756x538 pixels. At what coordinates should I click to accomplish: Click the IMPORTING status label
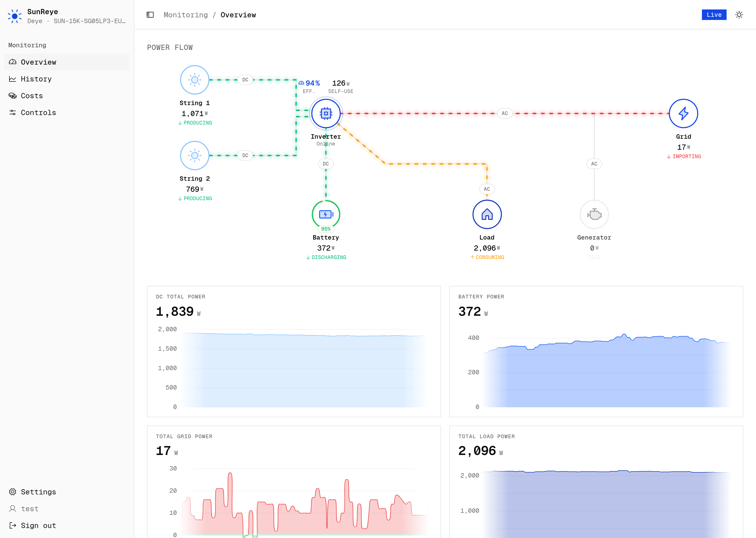[684, 156]
